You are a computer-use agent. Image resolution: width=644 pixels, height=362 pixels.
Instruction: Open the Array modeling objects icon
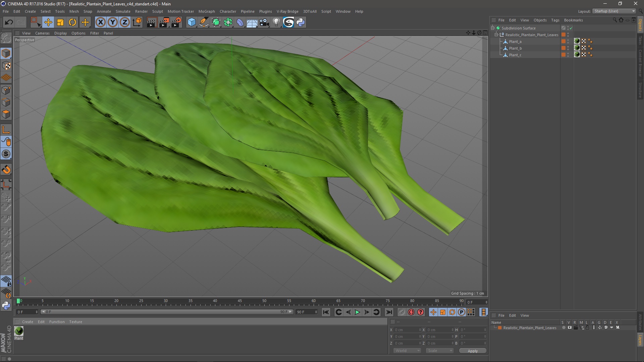tap(228, 22)
